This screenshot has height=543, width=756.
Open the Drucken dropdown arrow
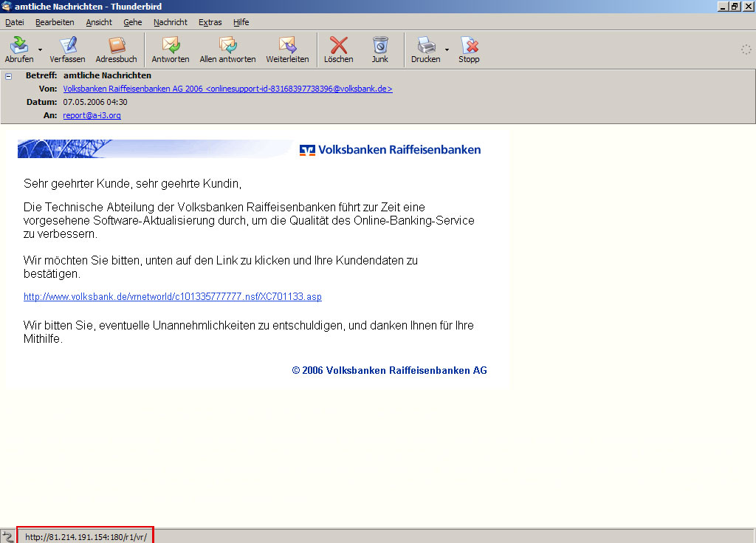click(x=447, y=49)
